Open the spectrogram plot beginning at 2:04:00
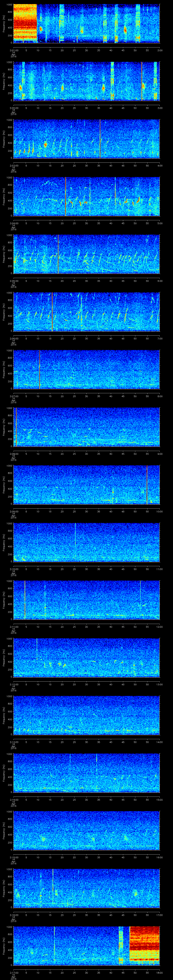 [86, 196]
